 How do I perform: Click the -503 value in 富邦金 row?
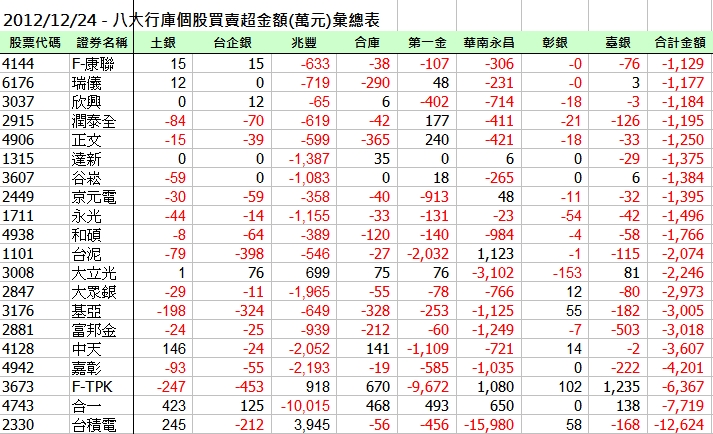pyautogui.click(x=625, y=330)
